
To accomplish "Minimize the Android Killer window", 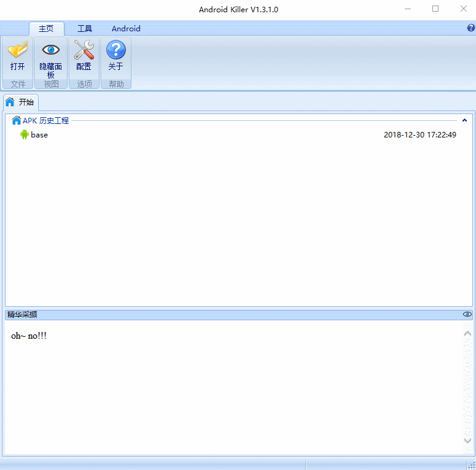I will (408, 9).
